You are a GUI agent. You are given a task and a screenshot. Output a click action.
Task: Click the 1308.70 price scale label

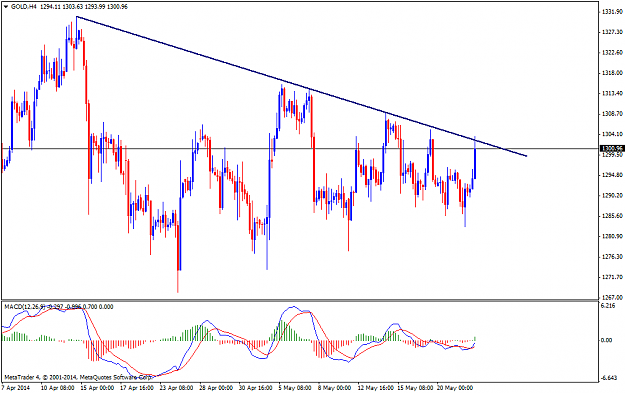tap(613, 114)
